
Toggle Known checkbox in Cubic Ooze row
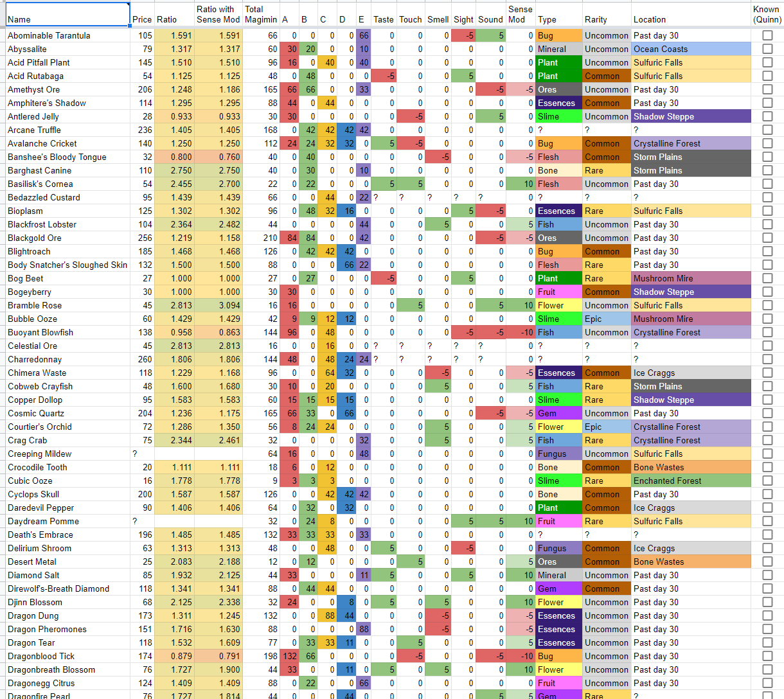[x=767, y=481]
